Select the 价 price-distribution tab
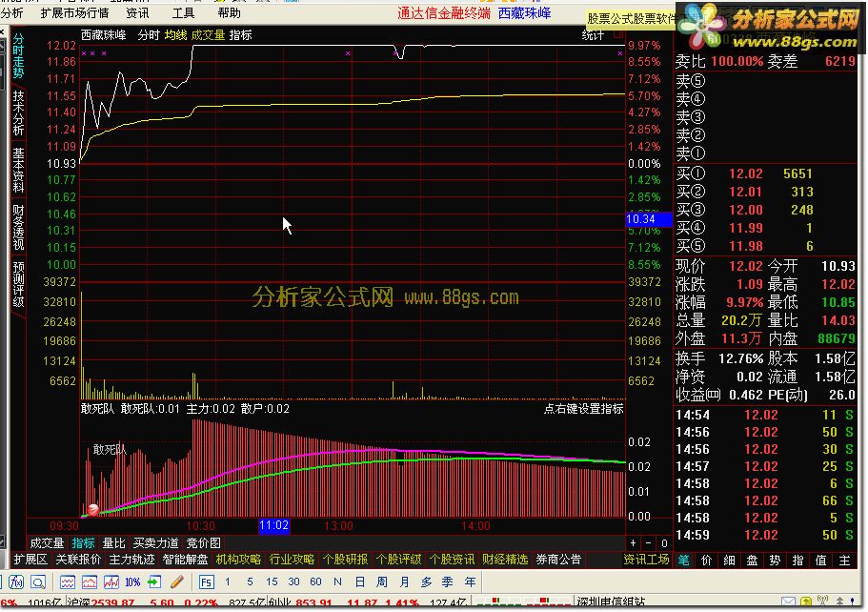The image size is (868, 612). [706, 560]
